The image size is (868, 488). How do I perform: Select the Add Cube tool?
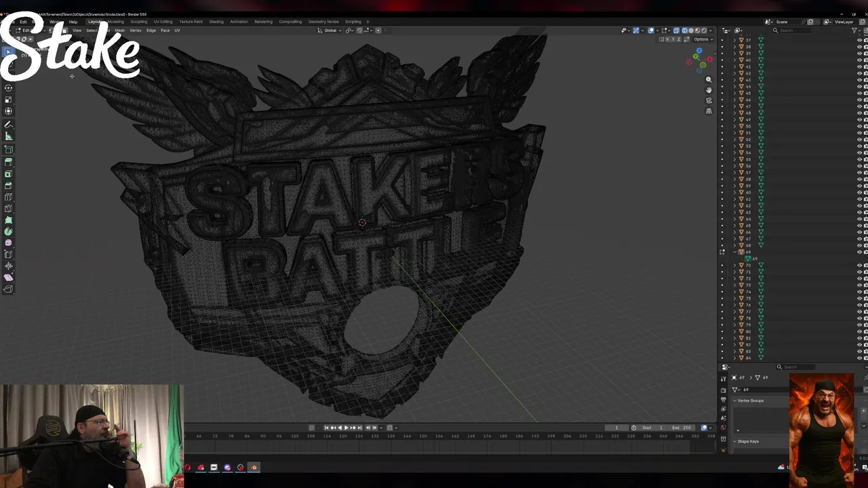pyautogui.click(x=8, y=149)
